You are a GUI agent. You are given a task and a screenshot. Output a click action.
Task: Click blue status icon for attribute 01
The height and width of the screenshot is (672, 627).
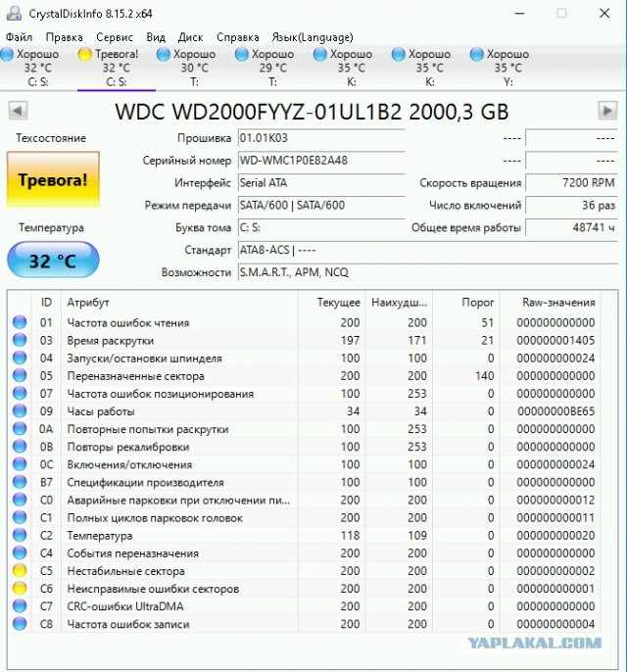(x=20, y=322)
